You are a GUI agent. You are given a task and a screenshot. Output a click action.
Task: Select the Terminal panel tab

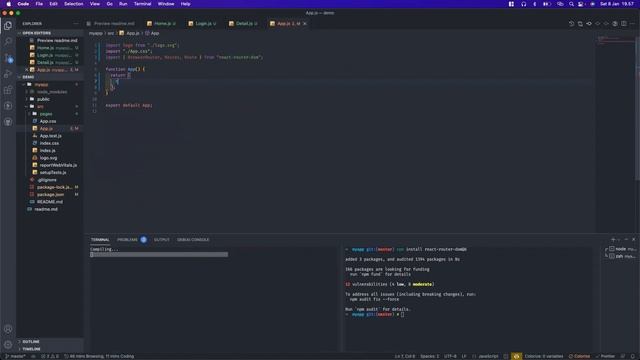(100, 240)
